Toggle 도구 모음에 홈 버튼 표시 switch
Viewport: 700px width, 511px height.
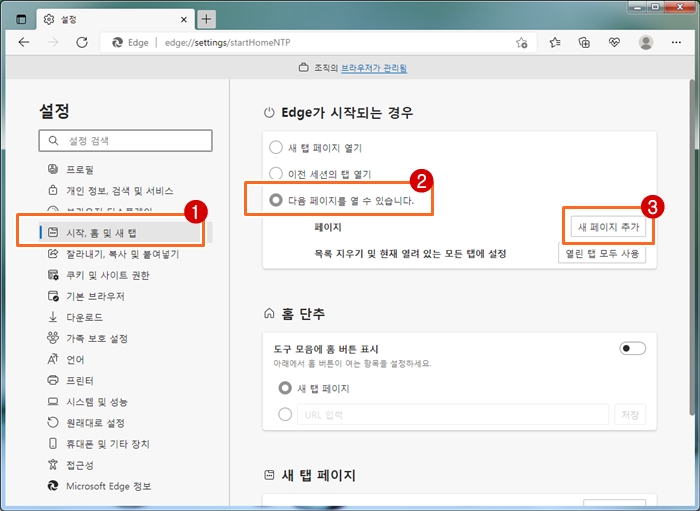633,349
